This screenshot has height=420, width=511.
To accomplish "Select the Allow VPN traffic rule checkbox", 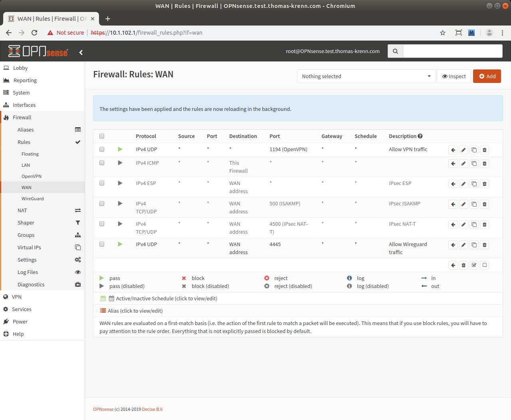I will point(102,149).
